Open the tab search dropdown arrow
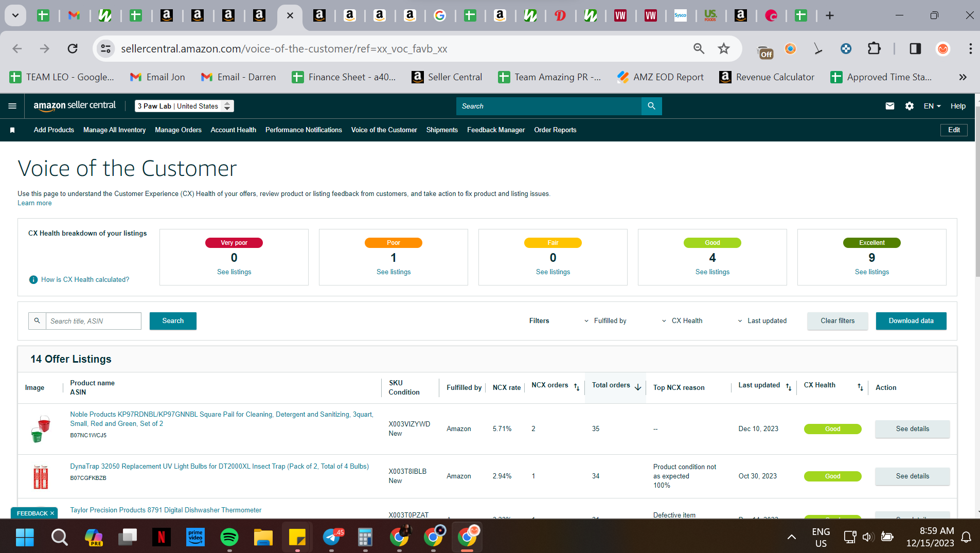Viewport: 980px width, 553px height. point(15,15)
